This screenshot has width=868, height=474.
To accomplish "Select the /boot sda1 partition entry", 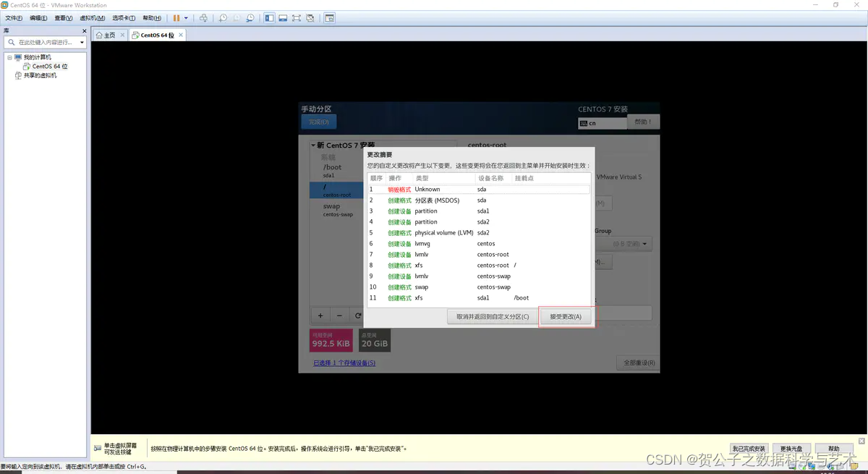I will [x=336, y=171].
